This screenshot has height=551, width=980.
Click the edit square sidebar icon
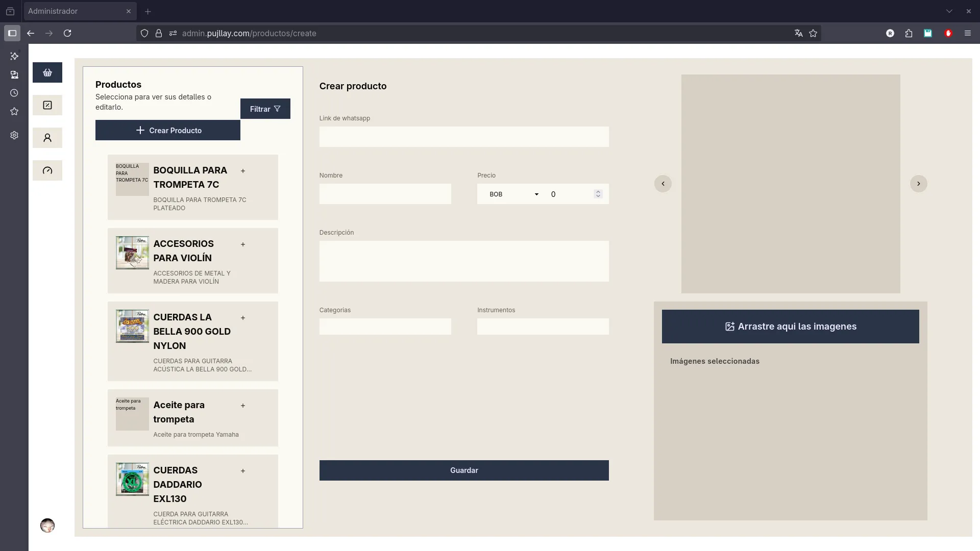47,105
